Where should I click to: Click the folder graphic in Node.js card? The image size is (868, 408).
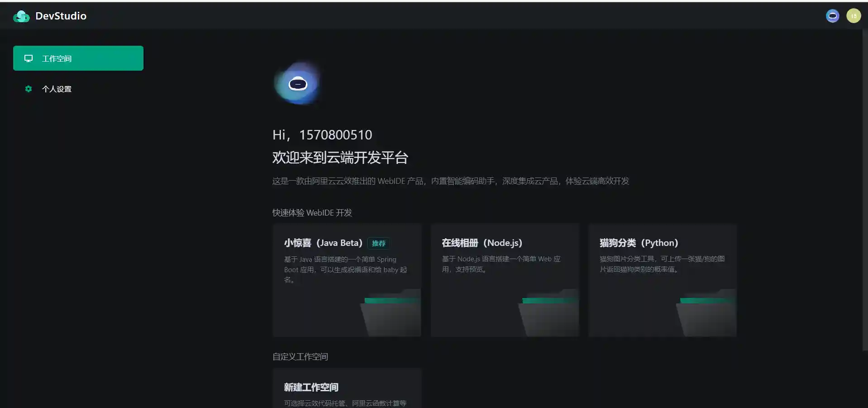[x=549, y=314]
